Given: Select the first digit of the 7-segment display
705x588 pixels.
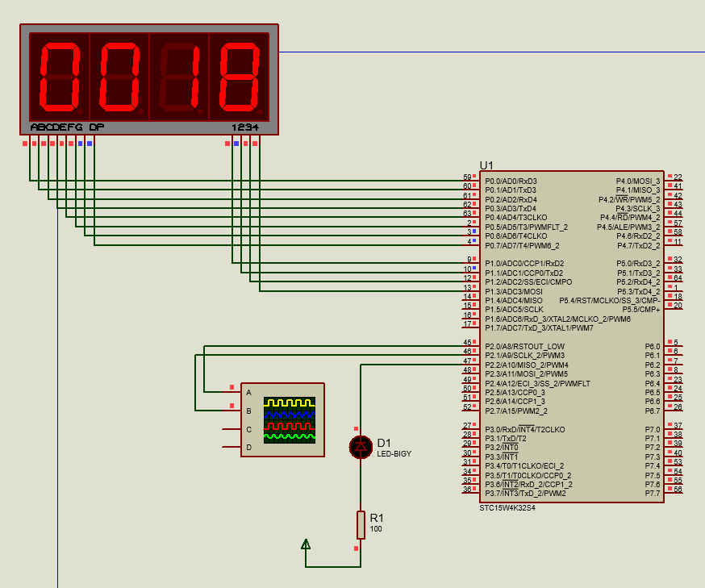Looking at the screenshot, I should pos(60,78).
